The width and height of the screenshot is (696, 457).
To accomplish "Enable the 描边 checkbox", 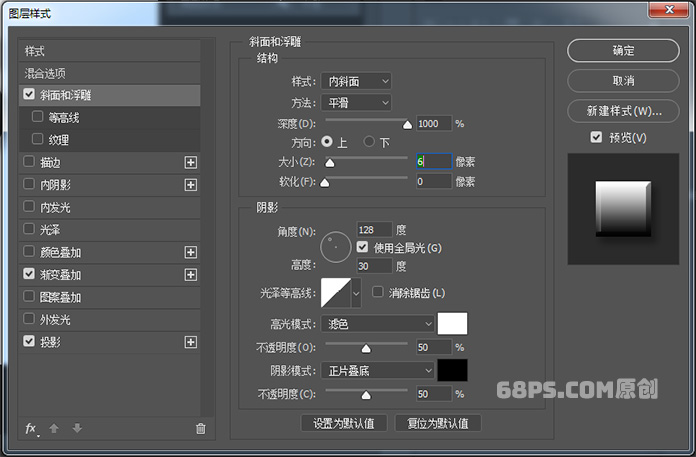I will (x=29, y=162).
